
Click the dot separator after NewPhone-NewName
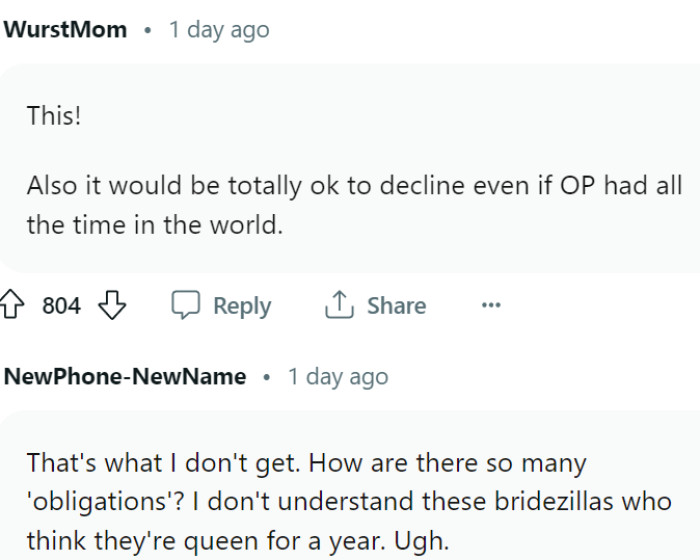point(266,378)
